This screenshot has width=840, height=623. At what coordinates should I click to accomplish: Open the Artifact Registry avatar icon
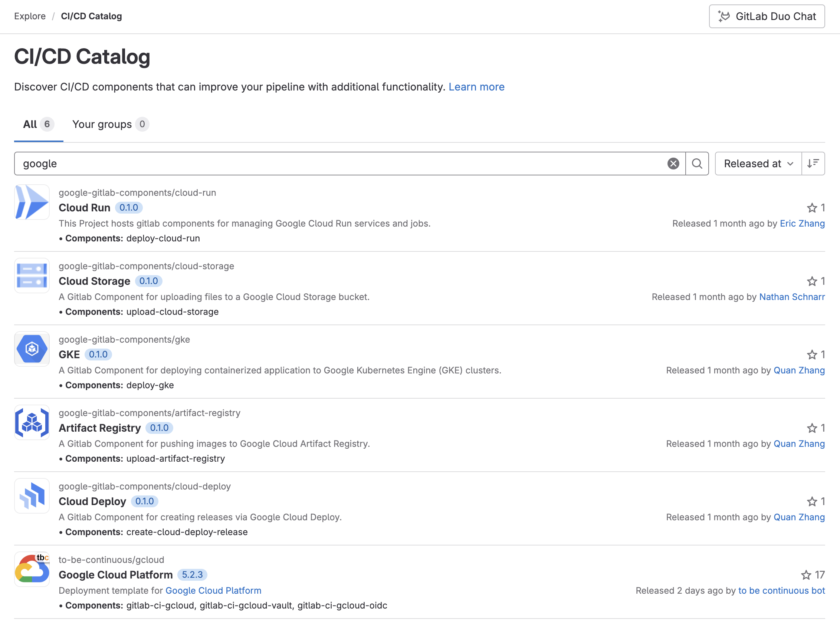pyautogui.click(x=32, y=423)
